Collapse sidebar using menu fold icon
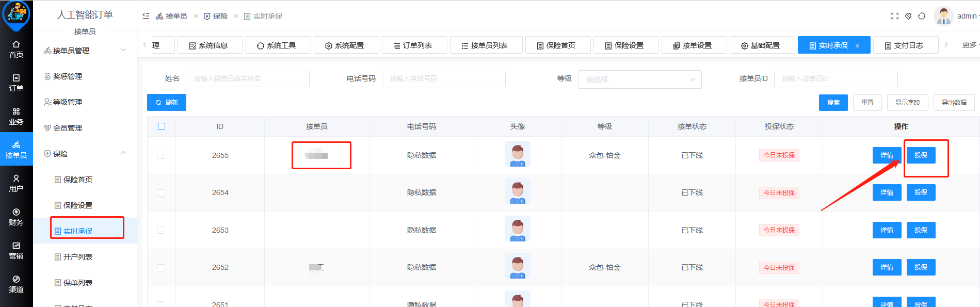 coord(146,16)
